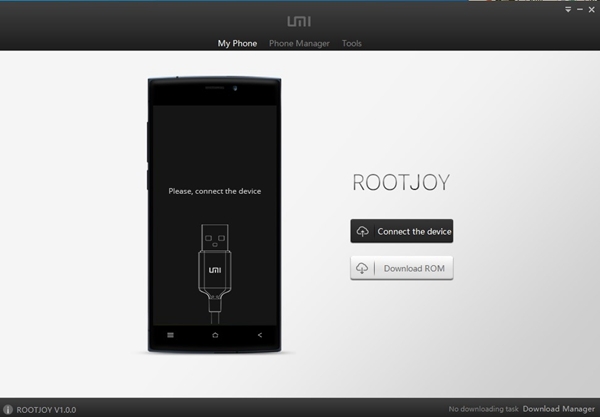Click the cloud upload icon on Connect button
The width and height of the screenshot is (600, 417).
[x=362, y=231]
